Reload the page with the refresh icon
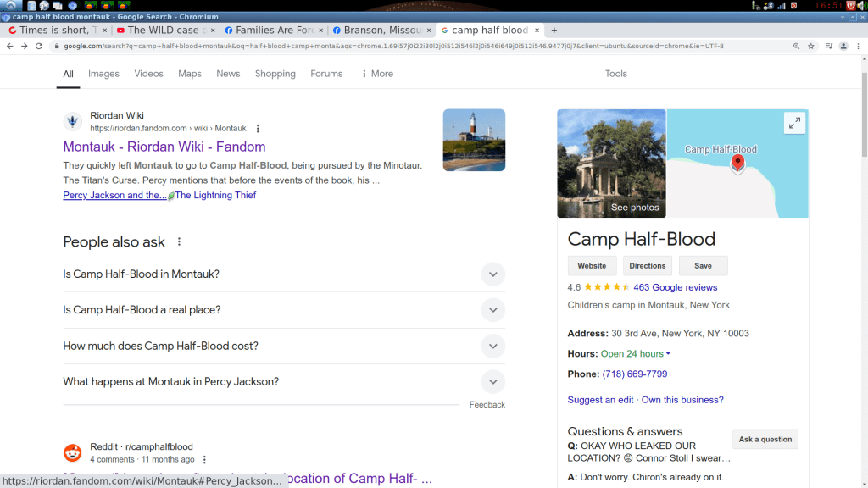 (39, 46)
